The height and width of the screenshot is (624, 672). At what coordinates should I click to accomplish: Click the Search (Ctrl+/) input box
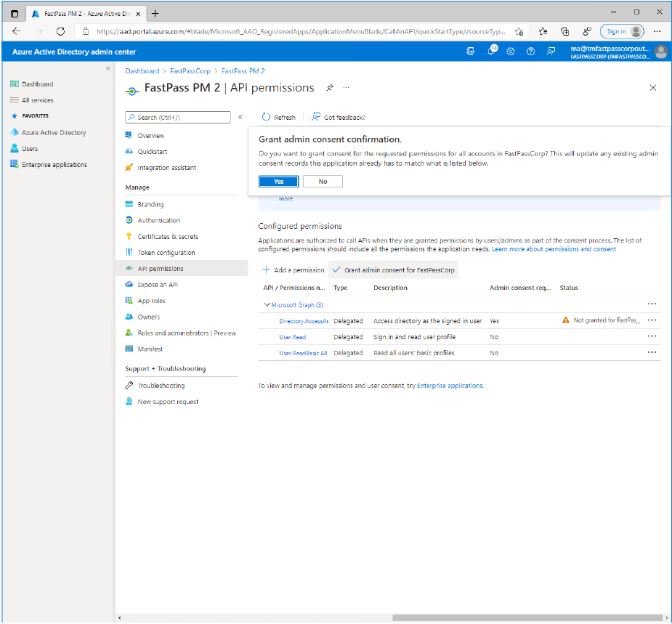coord(178,117)
